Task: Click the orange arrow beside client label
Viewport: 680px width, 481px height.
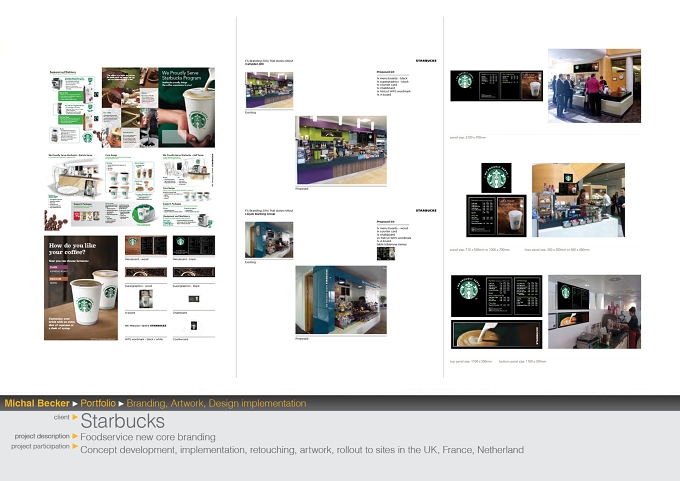Action: 75,417
